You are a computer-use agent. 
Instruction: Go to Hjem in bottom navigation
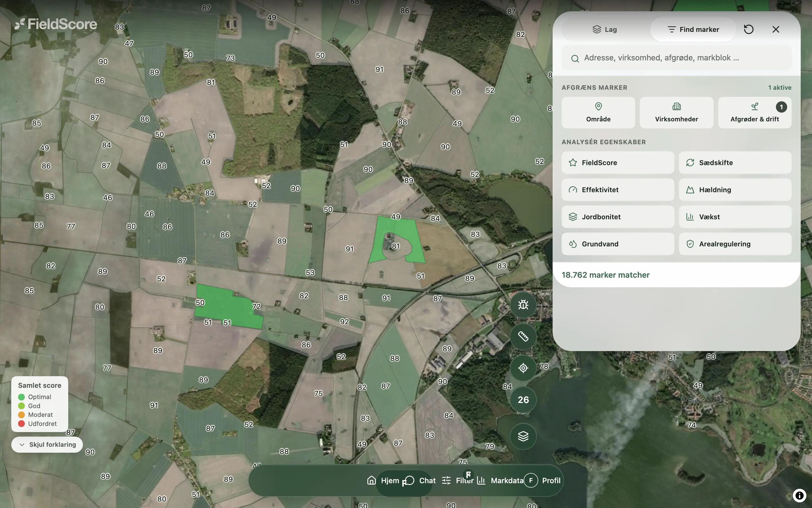click(383, 480)
